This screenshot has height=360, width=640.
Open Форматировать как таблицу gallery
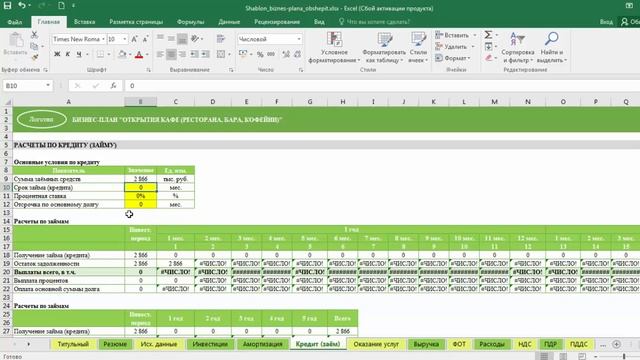point(384,47)
